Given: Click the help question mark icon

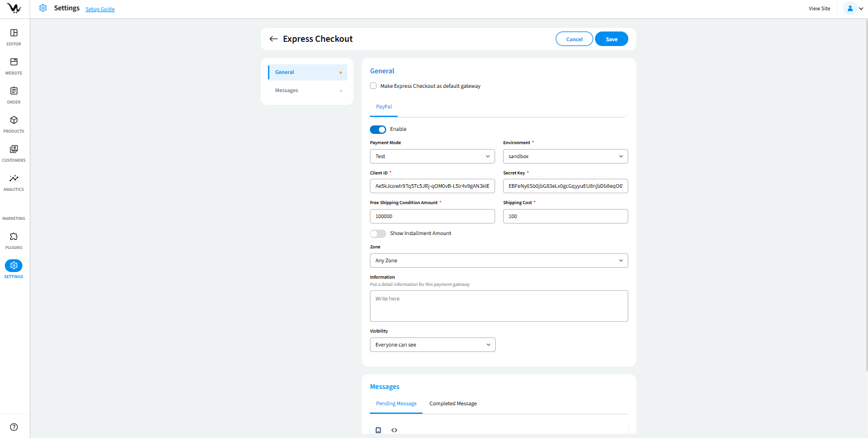Looking at the screenshot, I should point(14,427).
